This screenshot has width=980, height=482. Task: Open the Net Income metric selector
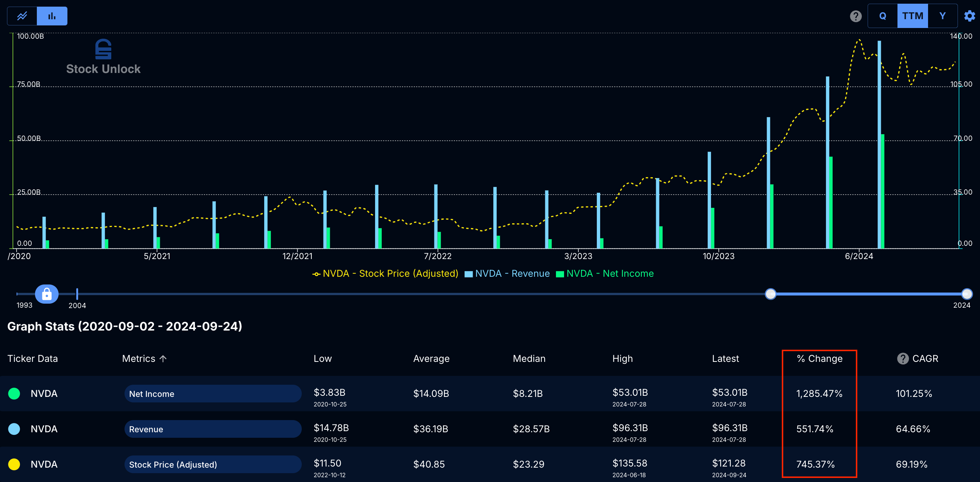tap(213, 394)
